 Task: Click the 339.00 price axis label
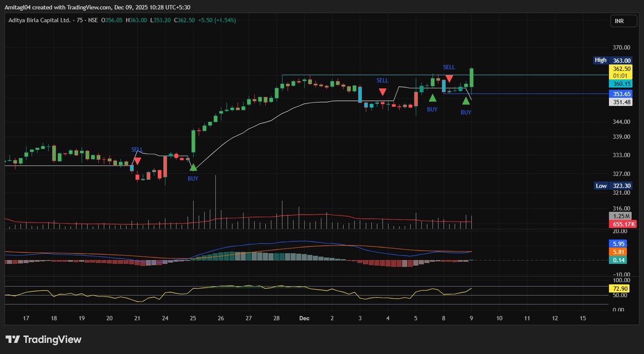pyautogui.click(x=621, y=137)
